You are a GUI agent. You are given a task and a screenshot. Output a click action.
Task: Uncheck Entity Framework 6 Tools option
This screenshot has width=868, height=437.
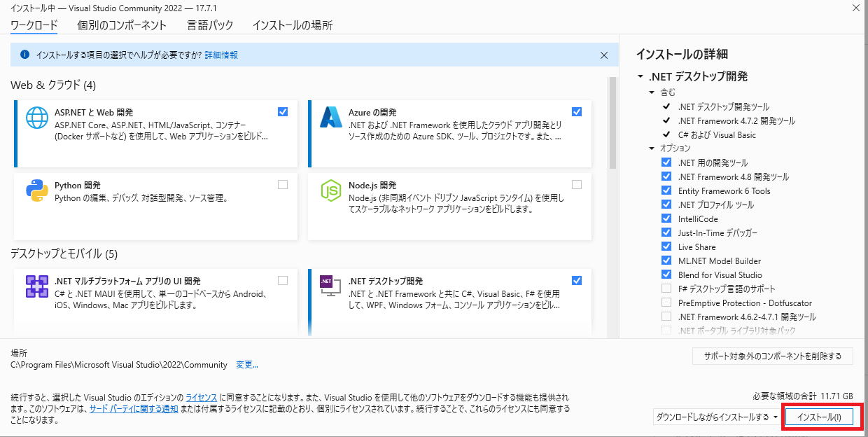[x=666, y=190]
